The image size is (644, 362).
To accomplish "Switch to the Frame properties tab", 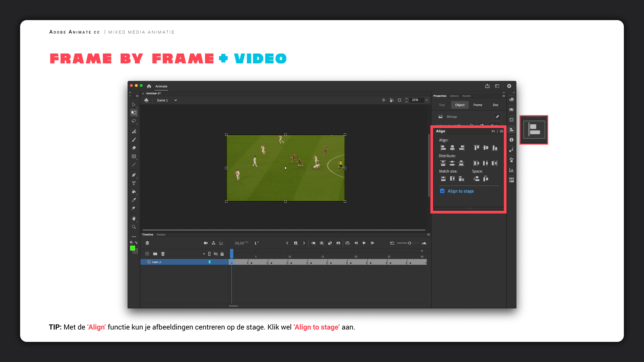I will tap(477, 105).
